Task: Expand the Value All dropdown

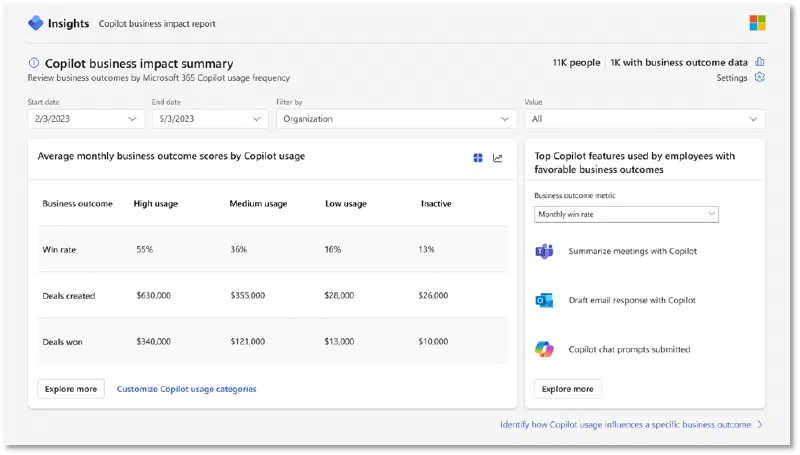Action: (x=645, y=119)
